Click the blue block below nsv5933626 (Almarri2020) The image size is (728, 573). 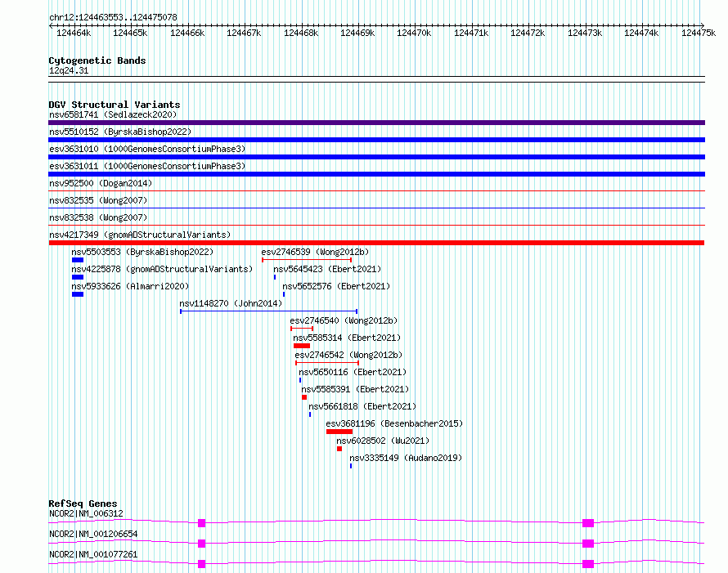(78, 294)
